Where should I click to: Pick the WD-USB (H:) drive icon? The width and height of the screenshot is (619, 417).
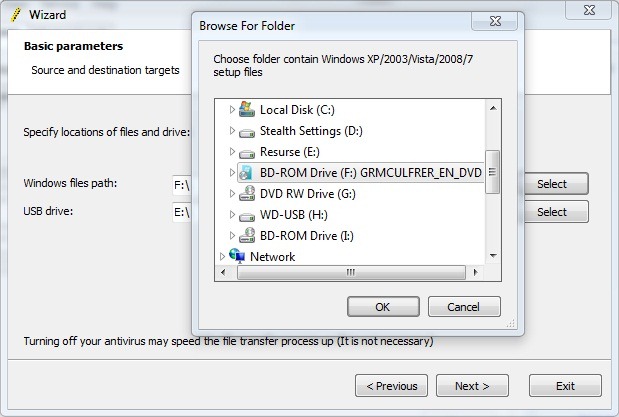click(247, 216)
